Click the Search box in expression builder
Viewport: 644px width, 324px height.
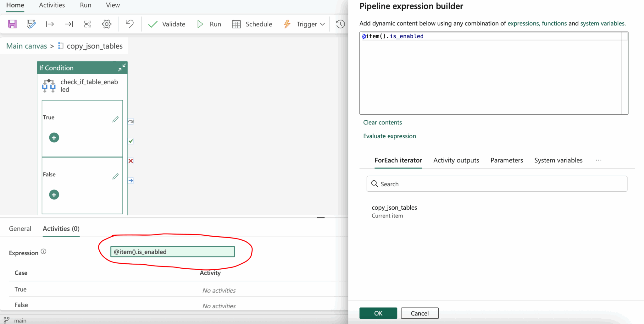tap(497, 184)
